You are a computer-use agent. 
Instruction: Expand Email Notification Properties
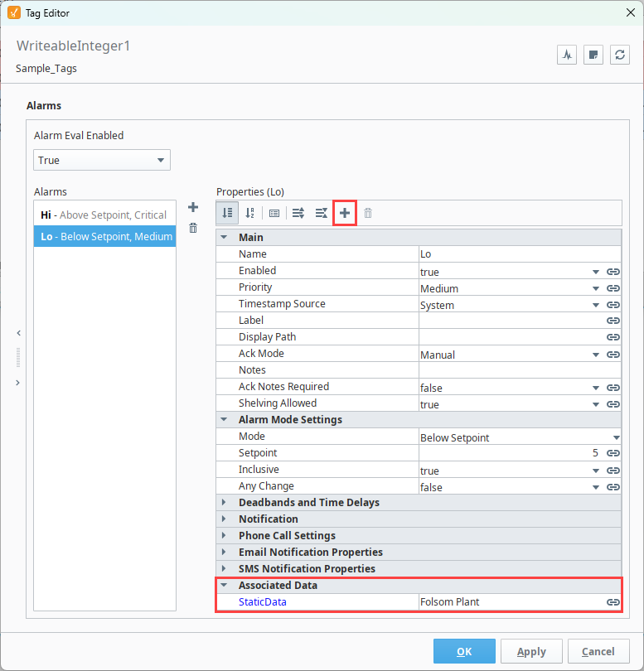tap(224, 552)
